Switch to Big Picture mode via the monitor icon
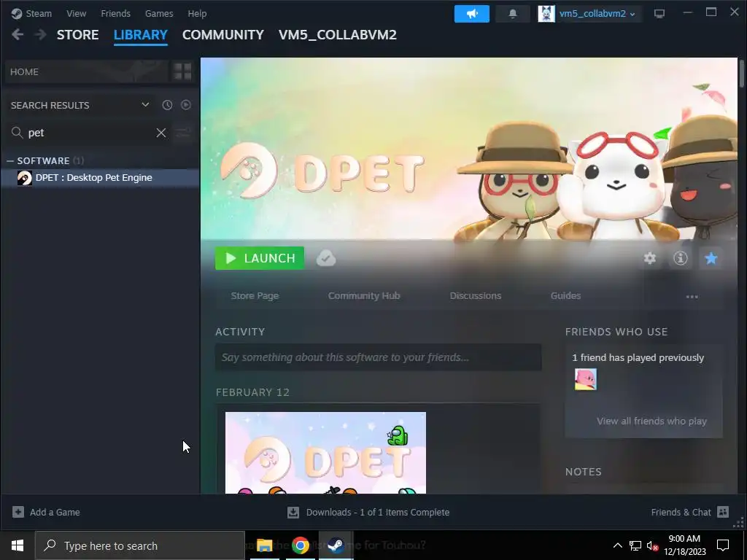The image size is (747, 560). tap(659, 14)
